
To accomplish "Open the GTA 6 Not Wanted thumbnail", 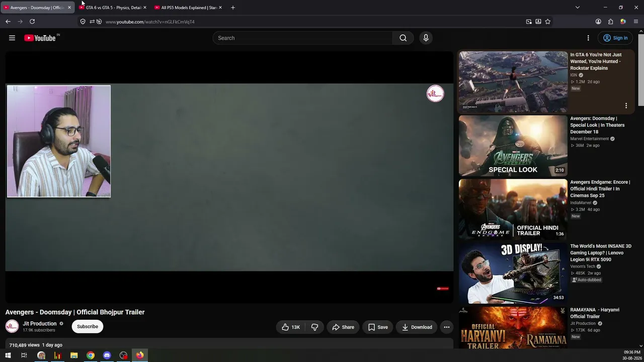I will point(513,81).
